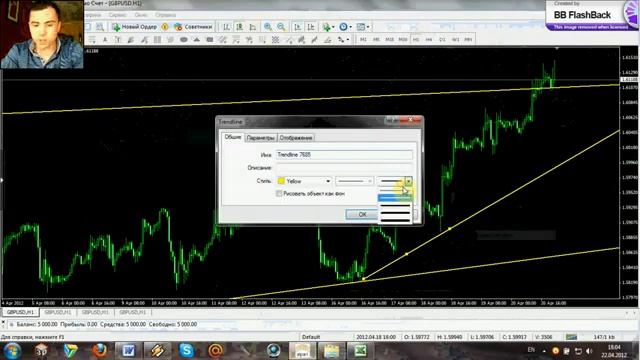Click the Описание description field

click(x=344, y=168)
